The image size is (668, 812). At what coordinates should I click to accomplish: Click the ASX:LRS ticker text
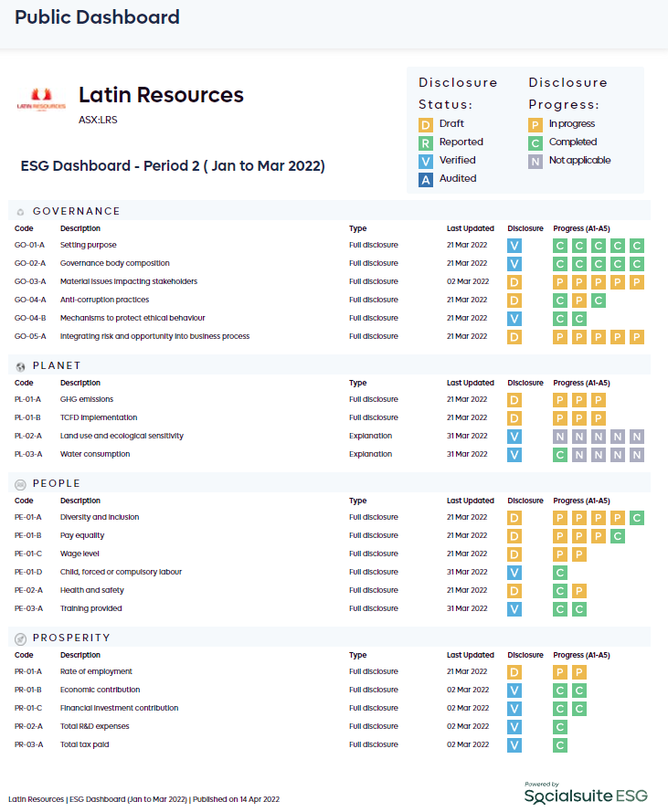tap(98, 120)
